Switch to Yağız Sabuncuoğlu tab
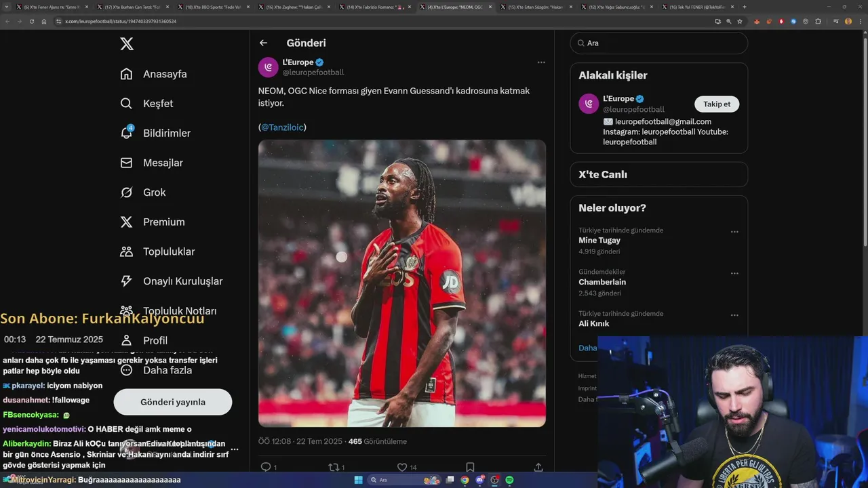The height and width of the screenshot is (488, 868). click(616, 7)
